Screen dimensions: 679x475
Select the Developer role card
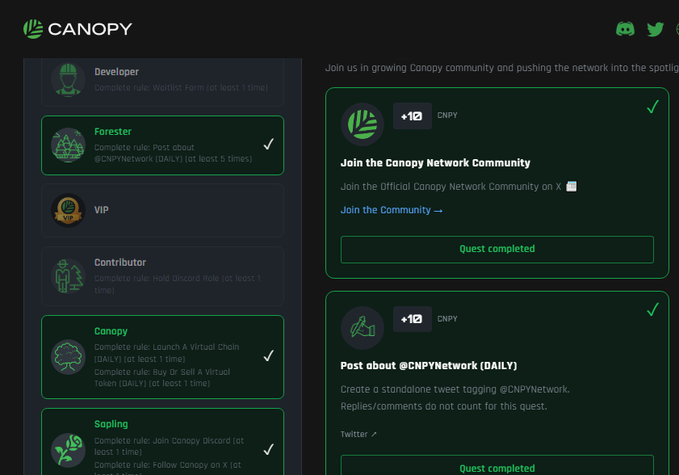[x=162, y=82]
